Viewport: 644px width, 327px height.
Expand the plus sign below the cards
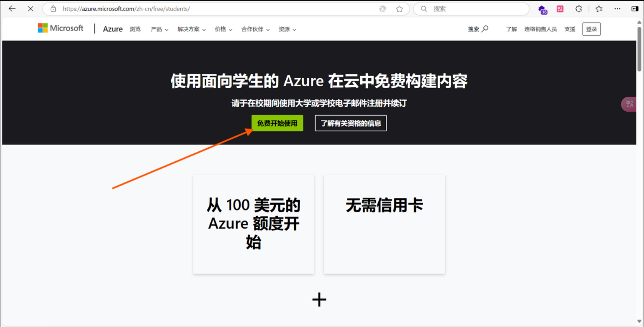[x=319, y=300]
